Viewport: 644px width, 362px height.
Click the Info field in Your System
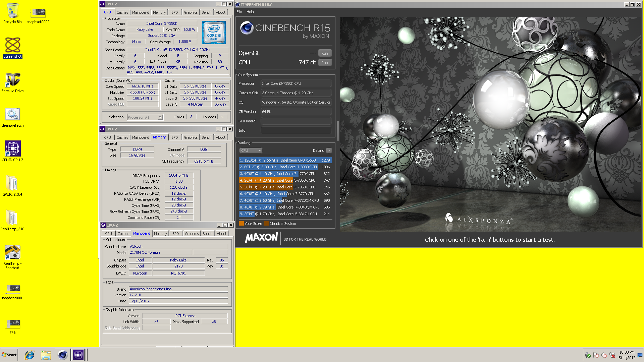tap(296, 130)
